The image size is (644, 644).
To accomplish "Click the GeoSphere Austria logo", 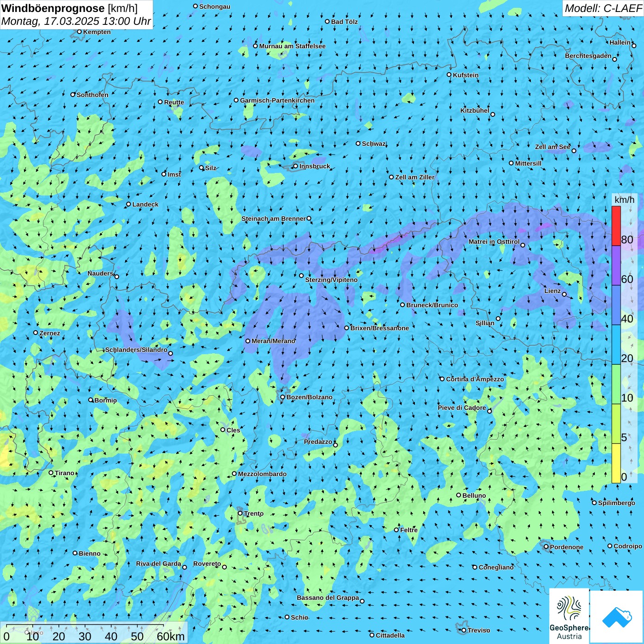I will coord(569,616).
